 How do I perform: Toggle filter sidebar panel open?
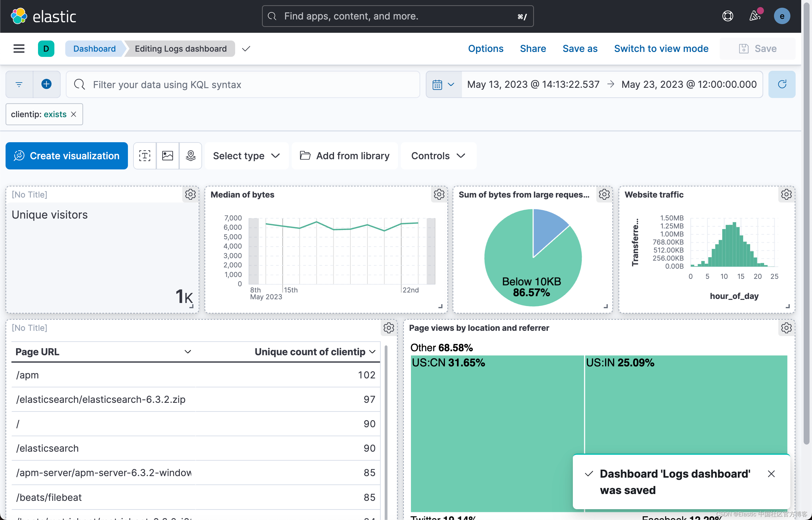point(19,83)
